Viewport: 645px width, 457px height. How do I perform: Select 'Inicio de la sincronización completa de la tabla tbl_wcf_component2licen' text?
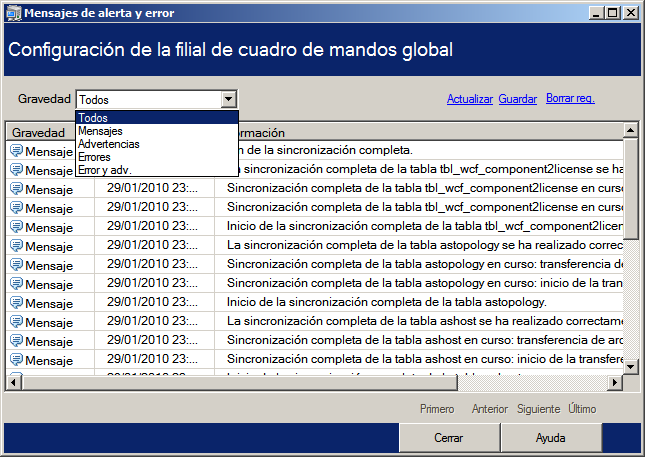[x=425, y=226]
